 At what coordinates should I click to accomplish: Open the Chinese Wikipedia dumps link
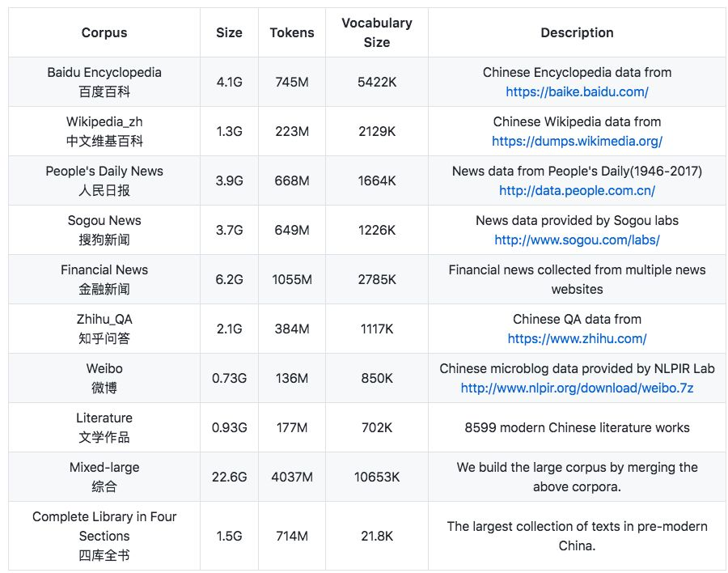577,140
